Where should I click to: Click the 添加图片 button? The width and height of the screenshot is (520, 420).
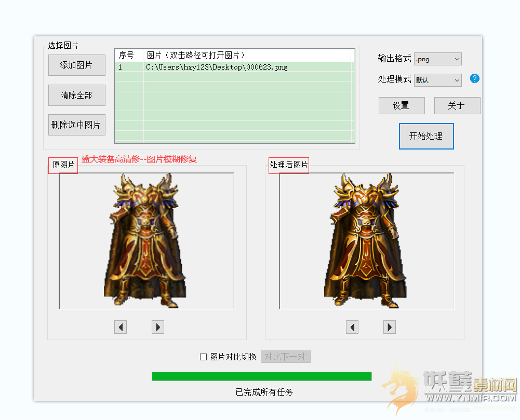[76, 65]
